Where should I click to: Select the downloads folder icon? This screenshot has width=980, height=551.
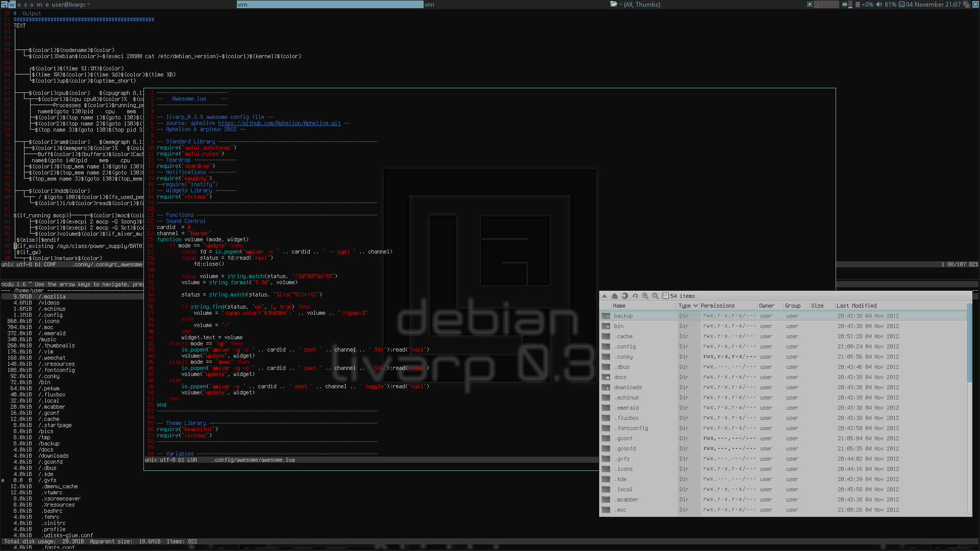[606, 387]
